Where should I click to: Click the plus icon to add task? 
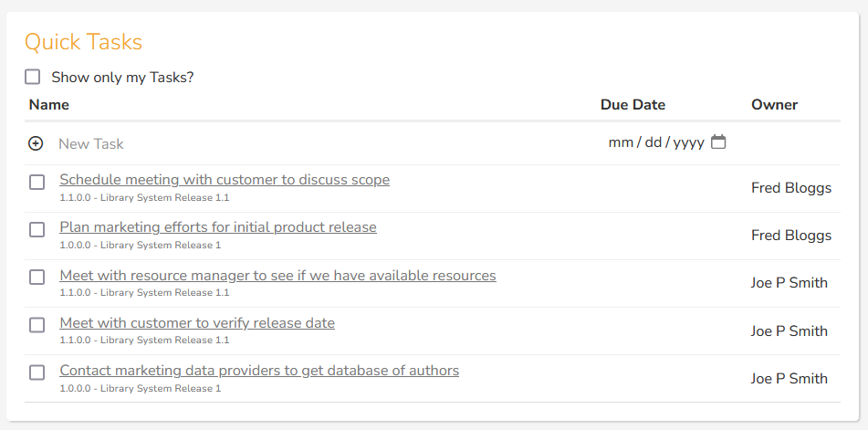(x=36, y=143)
